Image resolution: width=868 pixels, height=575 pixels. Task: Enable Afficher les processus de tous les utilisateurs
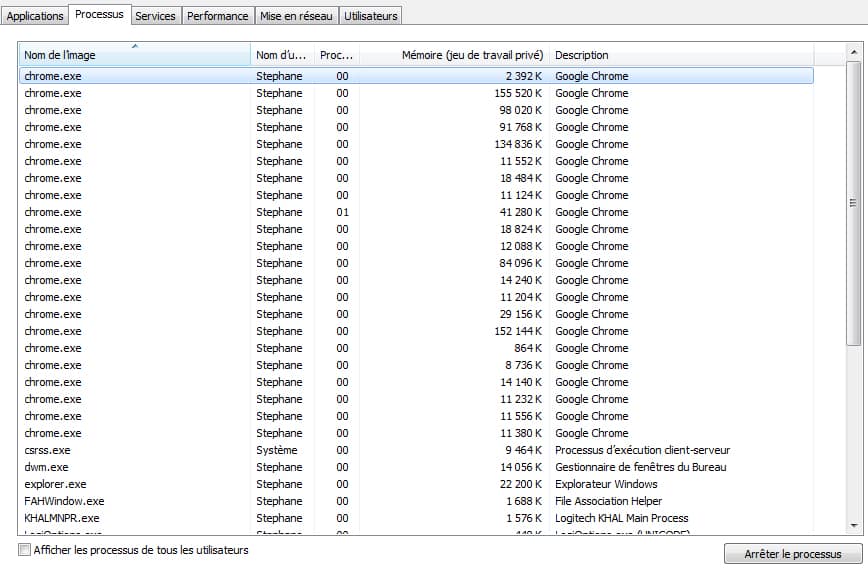point(24,550)
